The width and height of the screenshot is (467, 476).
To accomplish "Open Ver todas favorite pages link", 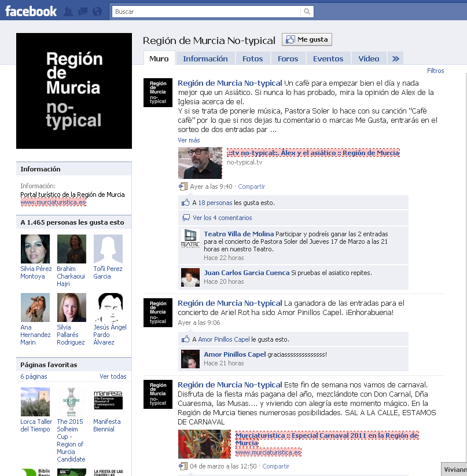I will 113,376.
